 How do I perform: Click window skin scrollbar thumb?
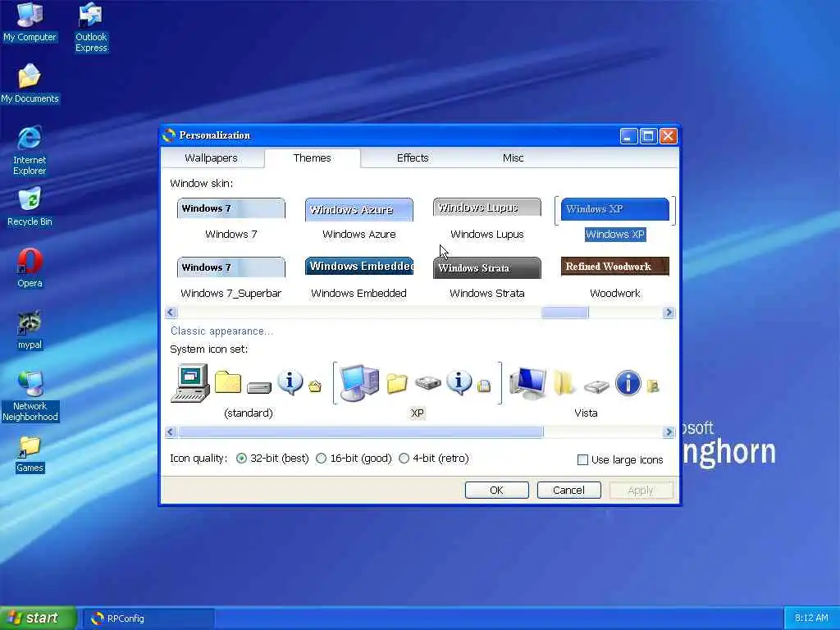point(564,313)
